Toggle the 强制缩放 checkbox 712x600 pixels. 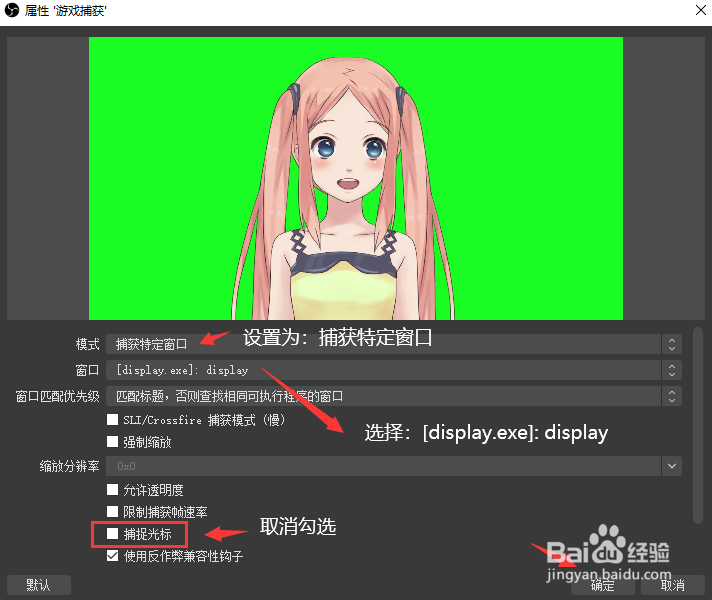click(x=112, y=441)
